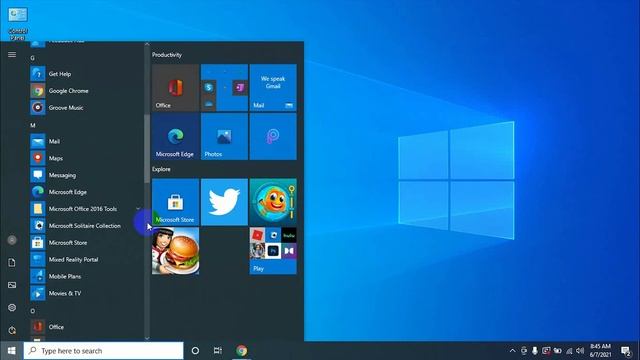The height and width of the screenshot is (360, 640).
Task: Click the app list scrollbar thumb
Action: (147, 149)
